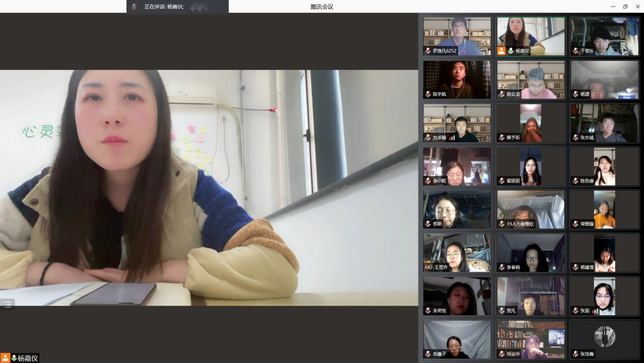Click the 正在讲话 speaker indicator bar
The width and height of the screenshot is (644, 363).
[x=177, y=7]
